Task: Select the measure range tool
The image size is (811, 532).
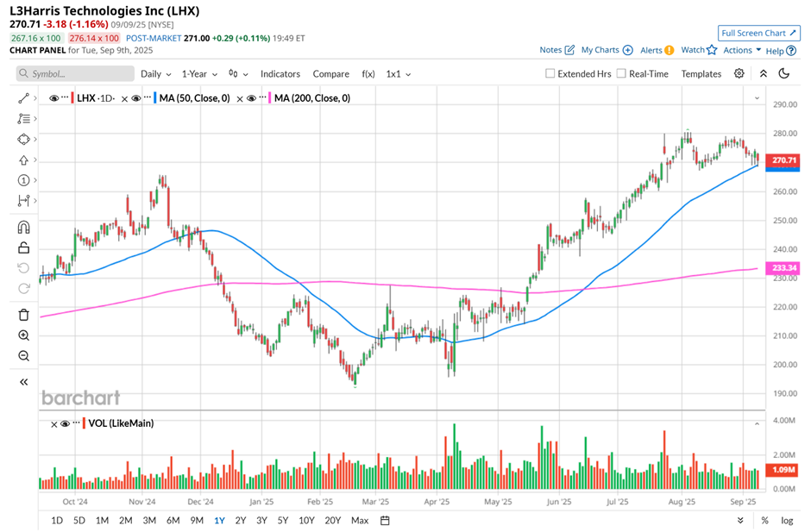Action: click(x=23, y=201)
